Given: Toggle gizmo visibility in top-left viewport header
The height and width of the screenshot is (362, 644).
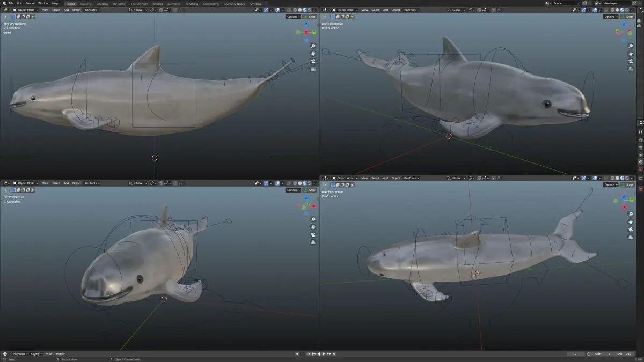Looking at the screenshot, I should [266, 10].
